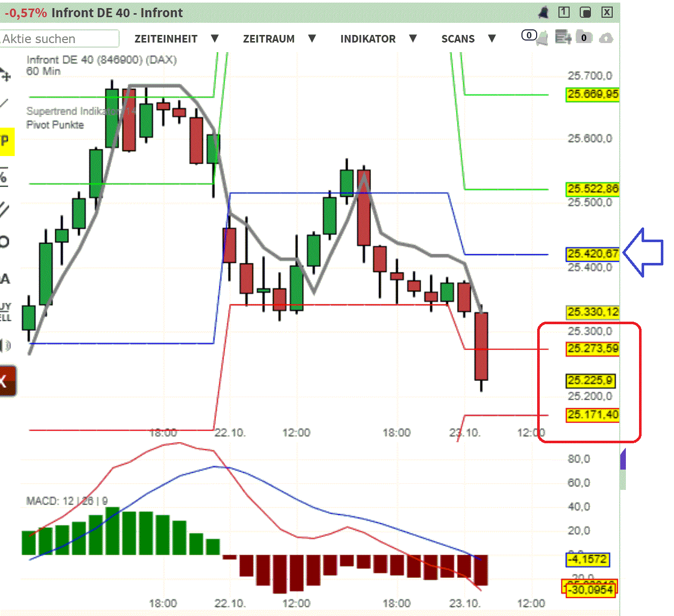Click the -0,57% change in title bar
The height and width of the screenshot is (616, 674).
click(x=25, y=13)
